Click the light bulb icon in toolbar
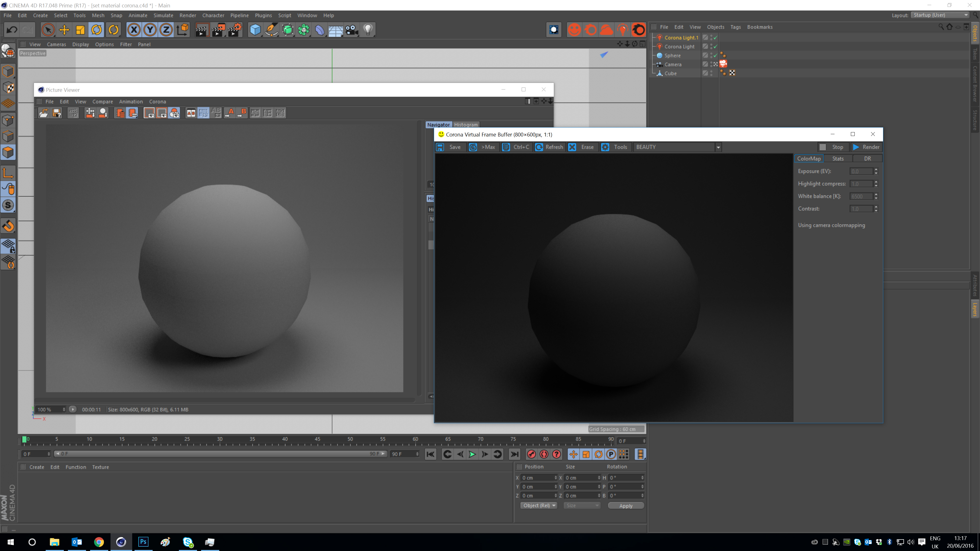980x551 pixels. (367, 30)
